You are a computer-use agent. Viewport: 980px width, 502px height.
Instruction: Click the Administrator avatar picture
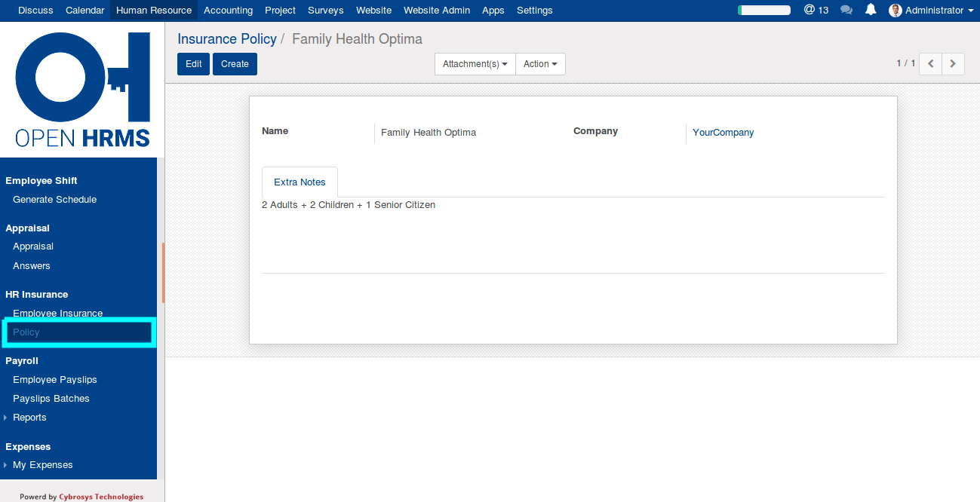[896, 11]
